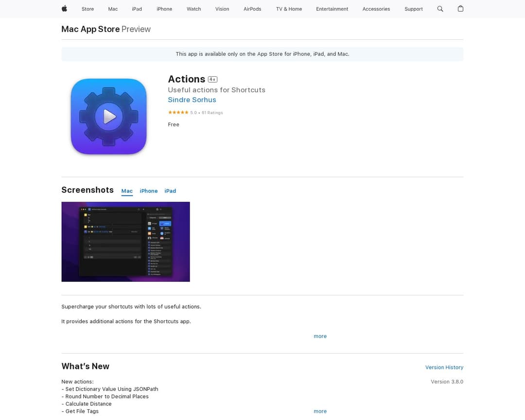525x420 pixels.
Task: Click the 'Calculate Distance' line
Action: pyautogui.click(x=87, y=404)
